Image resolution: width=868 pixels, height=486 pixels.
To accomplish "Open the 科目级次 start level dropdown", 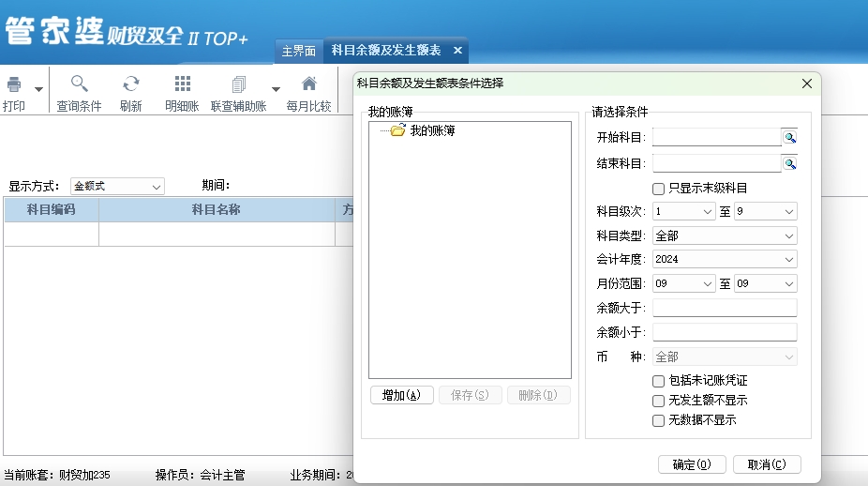I will 683,212.
